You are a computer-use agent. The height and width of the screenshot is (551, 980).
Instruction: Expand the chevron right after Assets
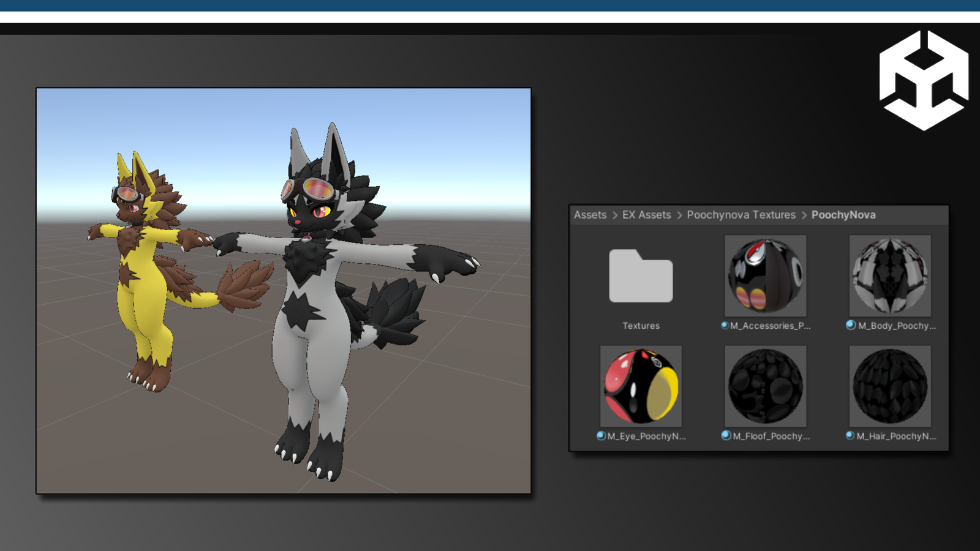point(614,216)
